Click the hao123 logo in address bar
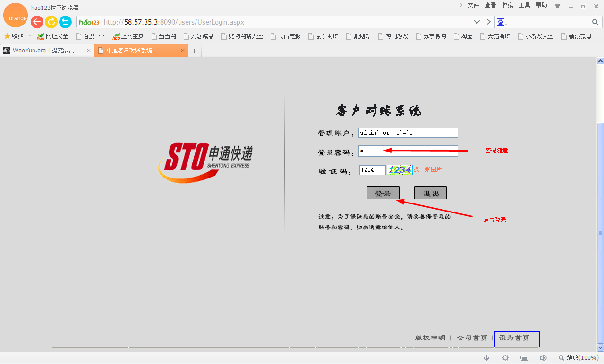Screen dimensions: 604x364 point(90,22)
